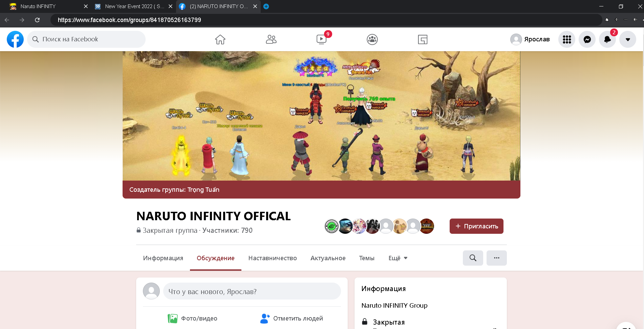Click the group search magnifier button
Viewport: 644px width, 329px height.
tap(473, 258)
